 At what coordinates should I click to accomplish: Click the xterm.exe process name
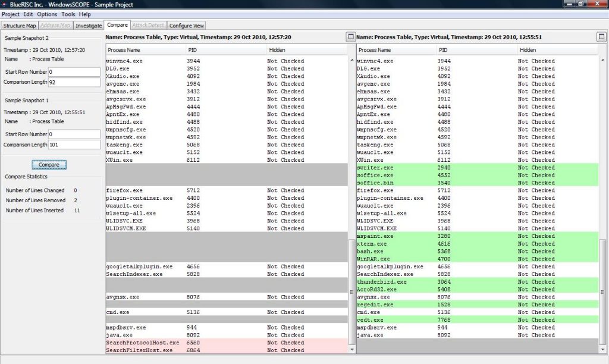[372, 244]
